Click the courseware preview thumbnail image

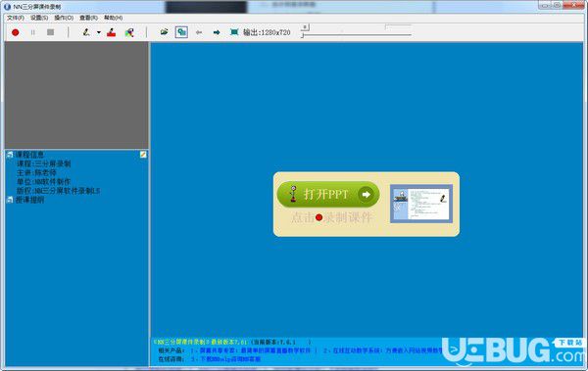click(421, 204)
